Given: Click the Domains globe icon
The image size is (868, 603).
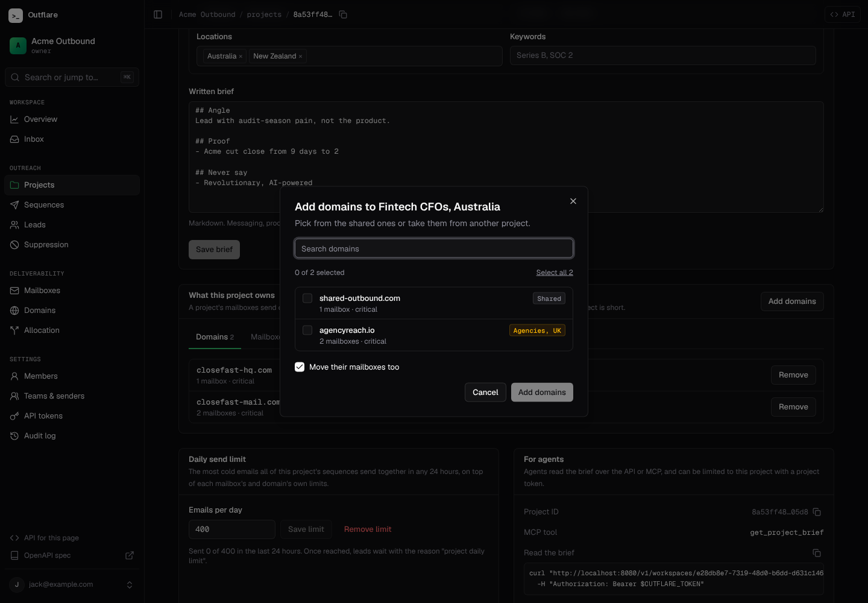Looking at the screenshot, I should pyautogui.click(x=14, y=311).
